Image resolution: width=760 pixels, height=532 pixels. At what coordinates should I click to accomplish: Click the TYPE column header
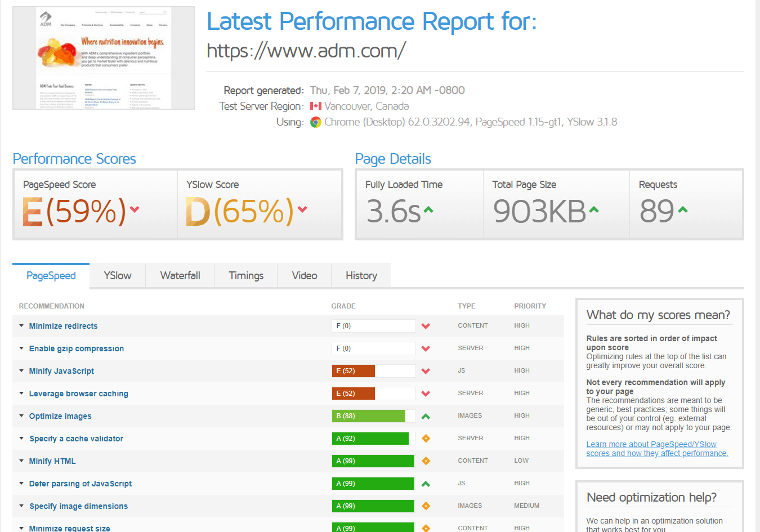coord(467,306)
